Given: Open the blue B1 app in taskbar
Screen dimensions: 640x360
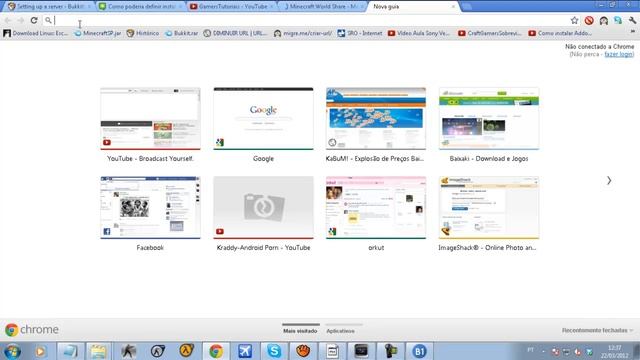Looking at the screenshot, I should coord(420,351).
